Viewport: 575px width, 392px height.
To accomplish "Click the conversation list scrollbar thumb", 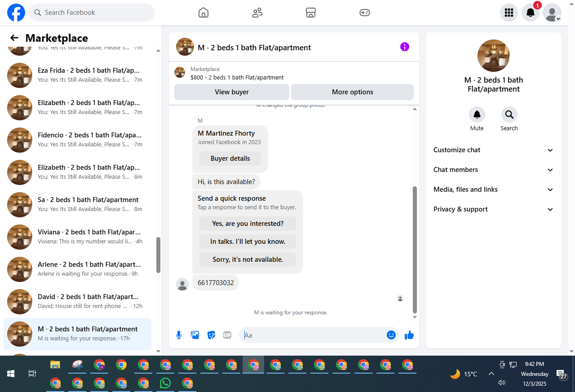I will 158,255.
